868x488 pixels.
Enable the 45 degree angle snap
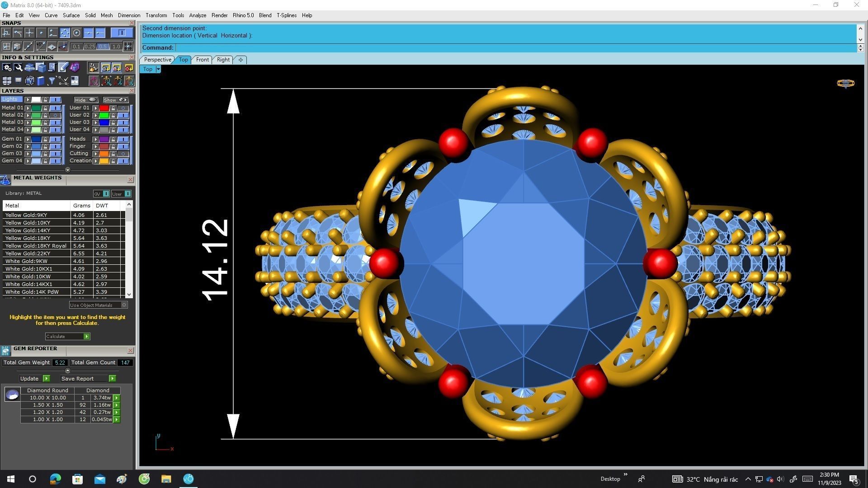[x=41, y=47]
